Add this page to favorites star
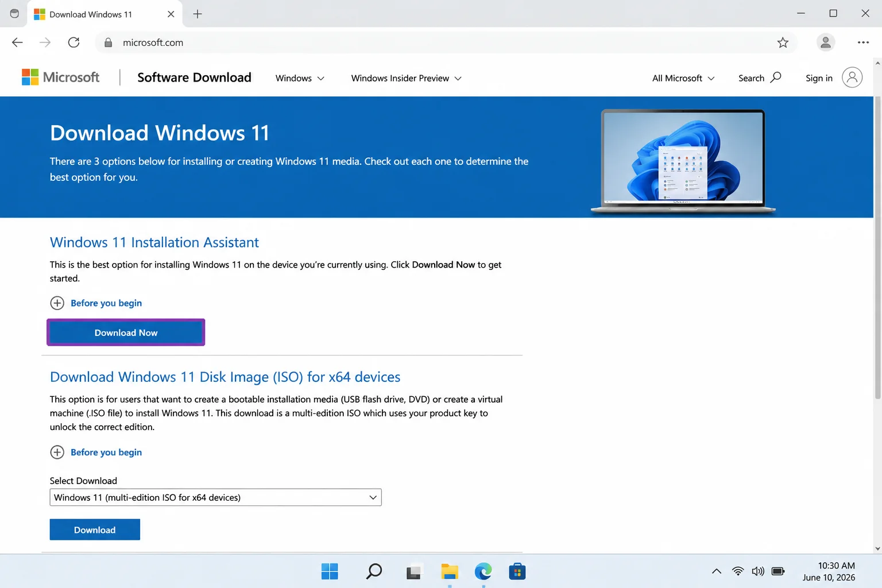The width and height of the screenshot is (882, 588). [783, 42]
